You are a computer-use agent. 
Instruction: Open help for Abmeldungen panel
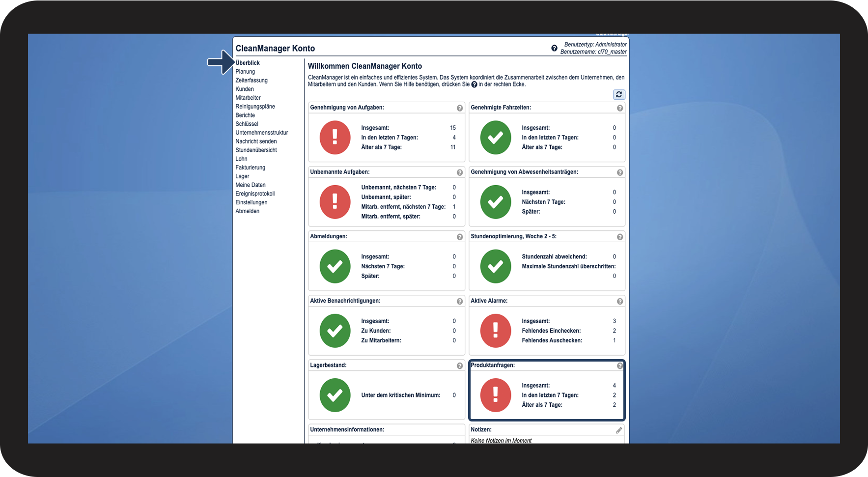coord(460,237)
